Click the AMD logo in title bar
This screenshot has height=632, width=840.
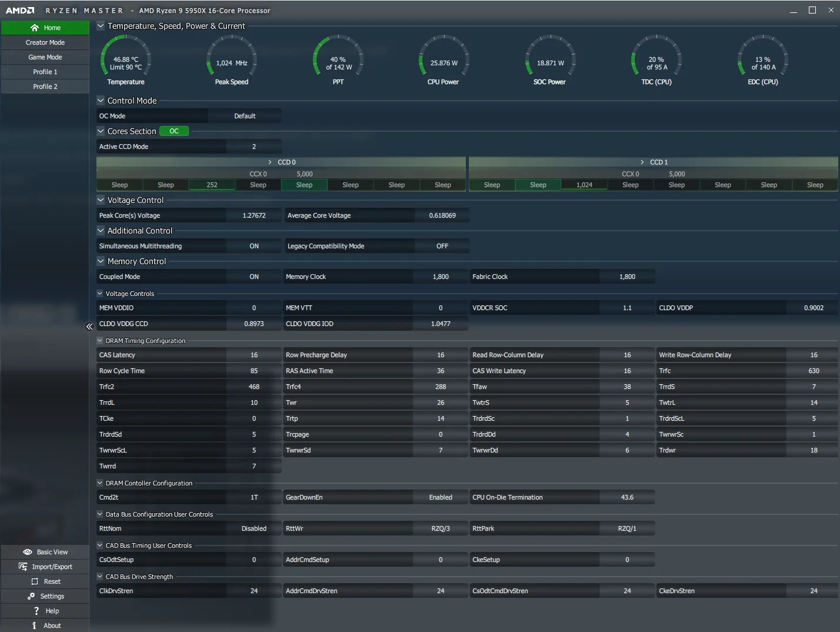(20, 11)
